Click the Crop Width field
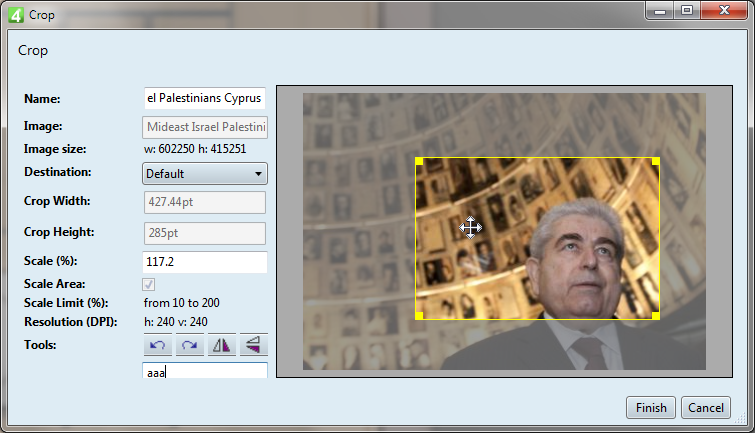This screenshot has width=755, height=433. tap(205, 202)
